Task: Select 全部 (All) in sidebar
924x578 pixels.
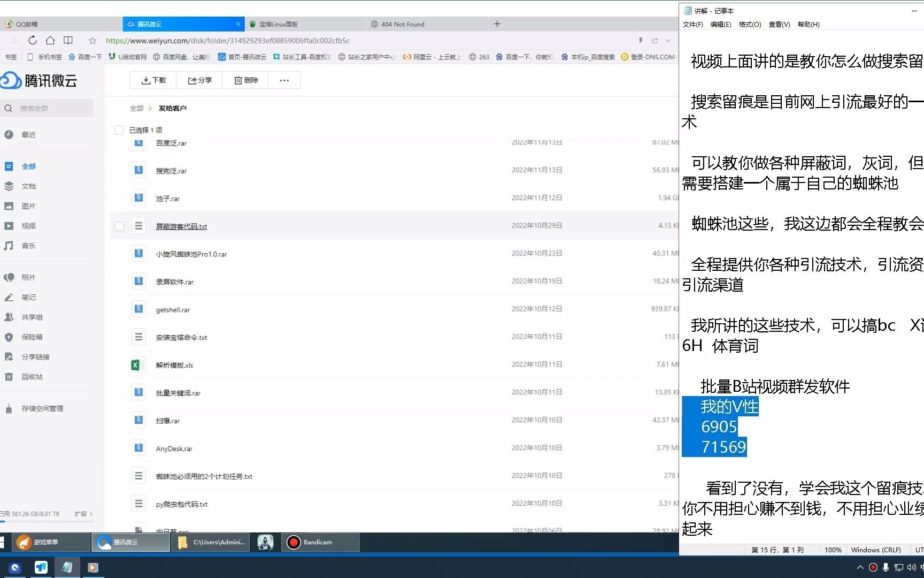Action: pyautogui.click(x=28, y=166)
